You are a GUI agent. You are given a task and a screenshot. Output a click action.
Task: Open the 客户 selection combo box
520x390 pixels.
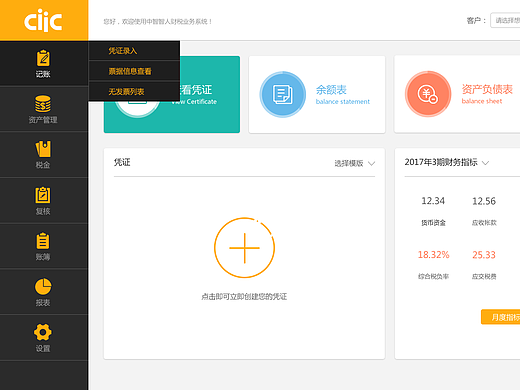click(505, 20)
